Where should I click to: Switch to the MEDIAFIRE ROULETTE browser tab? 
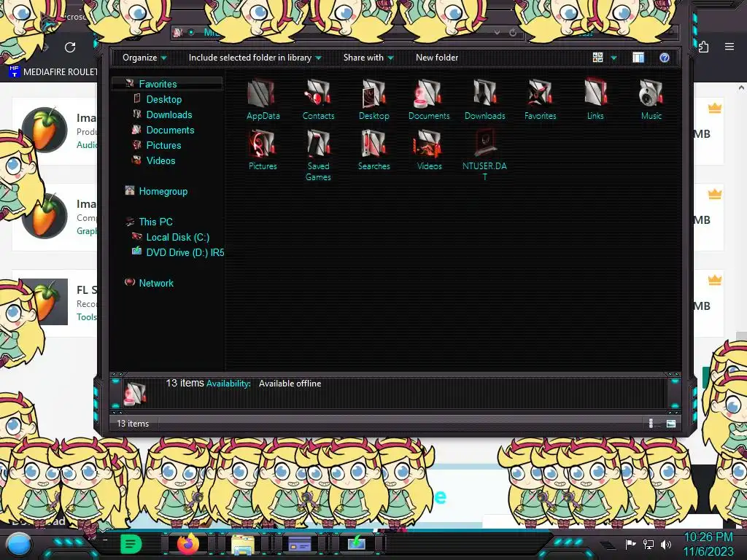53,72
